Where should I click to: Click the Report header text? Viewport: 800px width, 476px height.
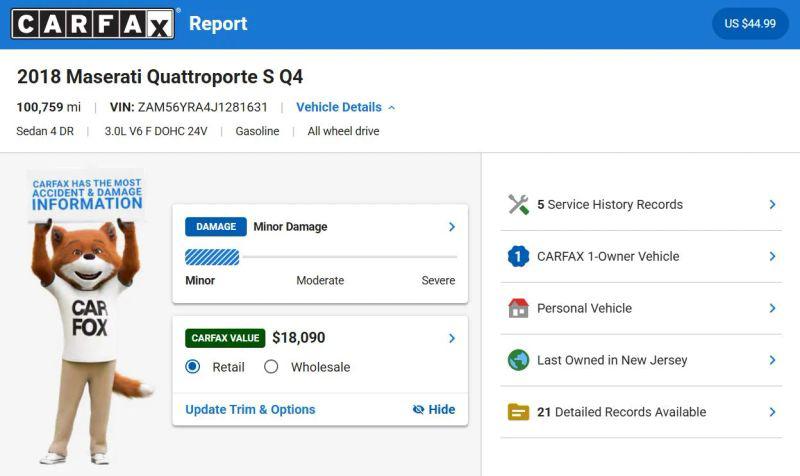pos(218,24)
